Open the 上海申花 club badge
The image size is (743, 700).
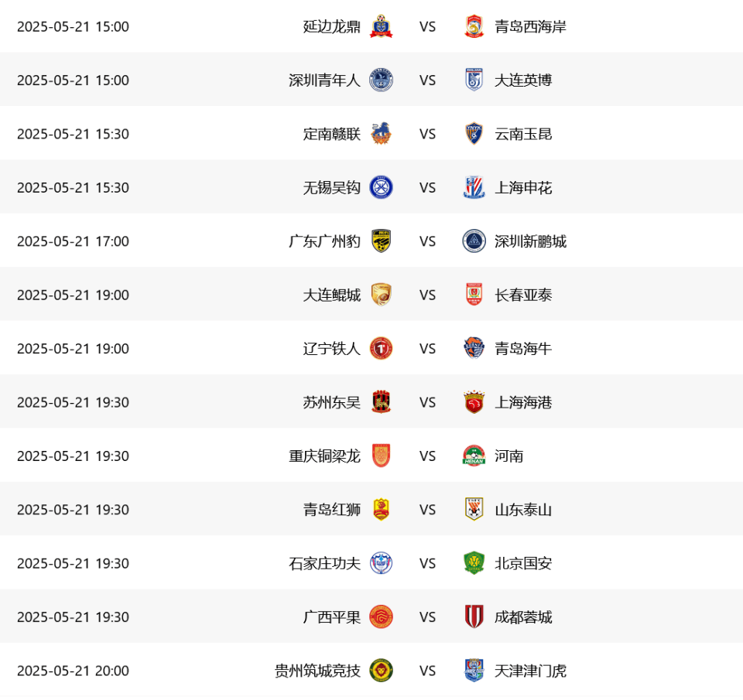(474, 187)
